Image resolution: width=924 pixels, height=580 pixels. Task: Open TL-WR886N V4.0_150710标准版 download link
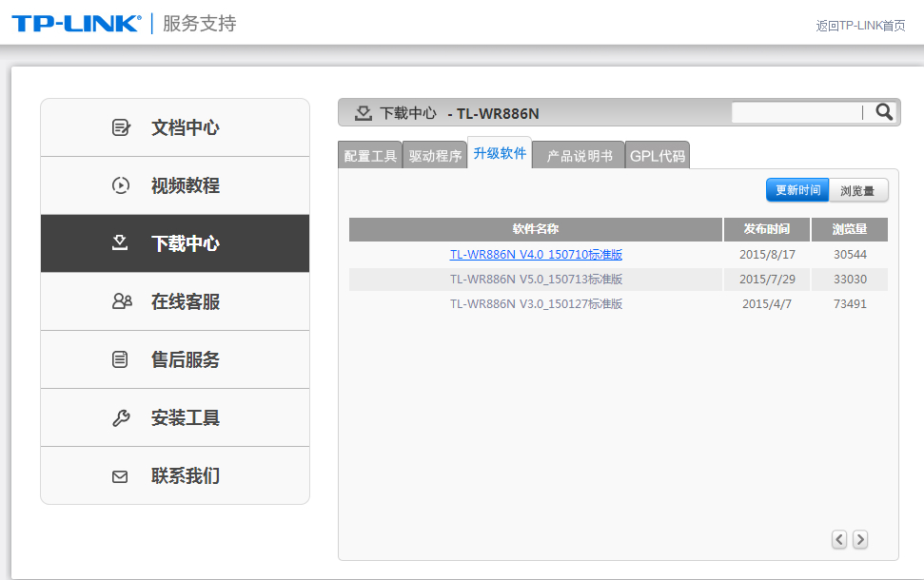tap(536, 255)
